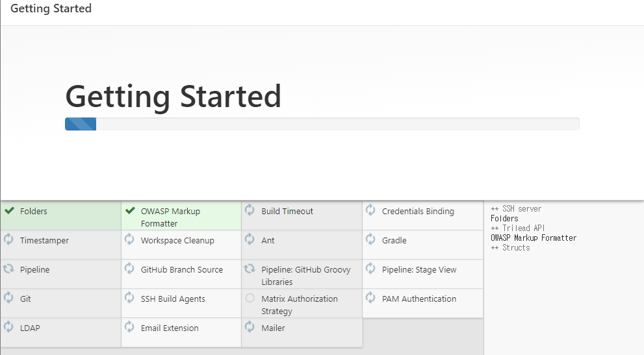Click the spinning sync icon beside Pipeline

8,269
